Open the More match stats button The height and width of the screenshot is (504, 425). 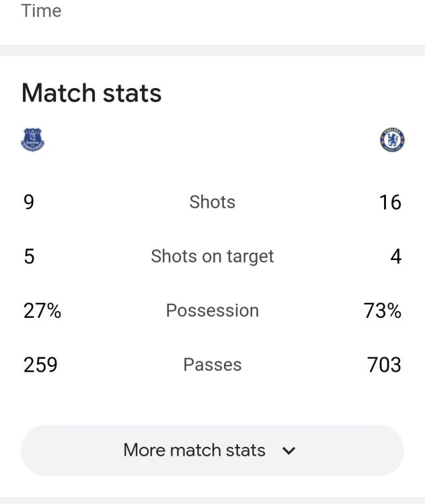212,450
